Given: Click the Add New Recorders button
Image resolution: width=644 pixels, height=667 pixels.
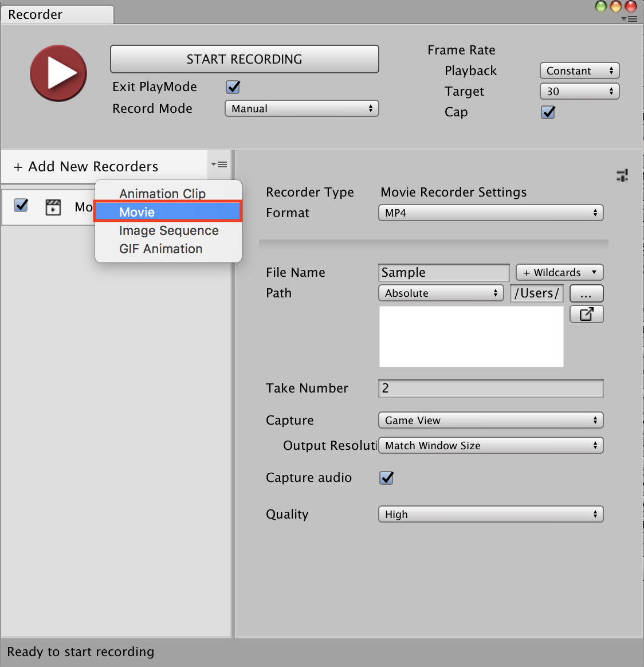Looking at the screenshot, I should 86,167.
